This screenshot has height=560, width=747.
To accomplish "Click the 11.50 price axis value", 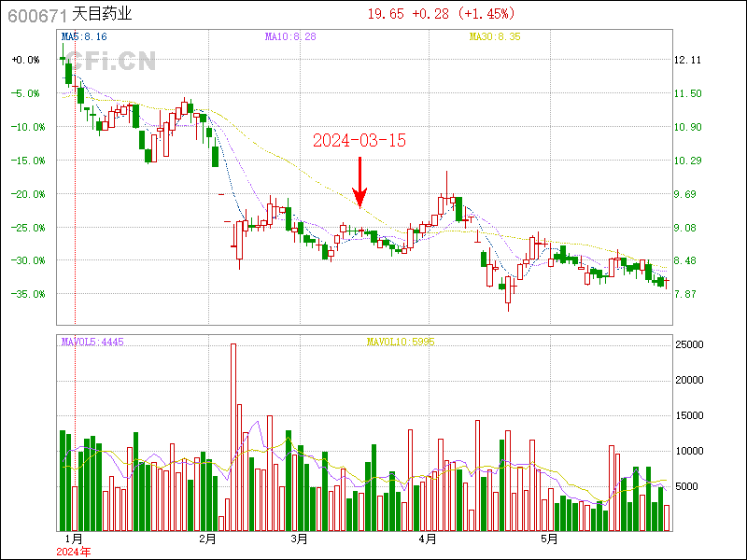I will pos(687,93).
